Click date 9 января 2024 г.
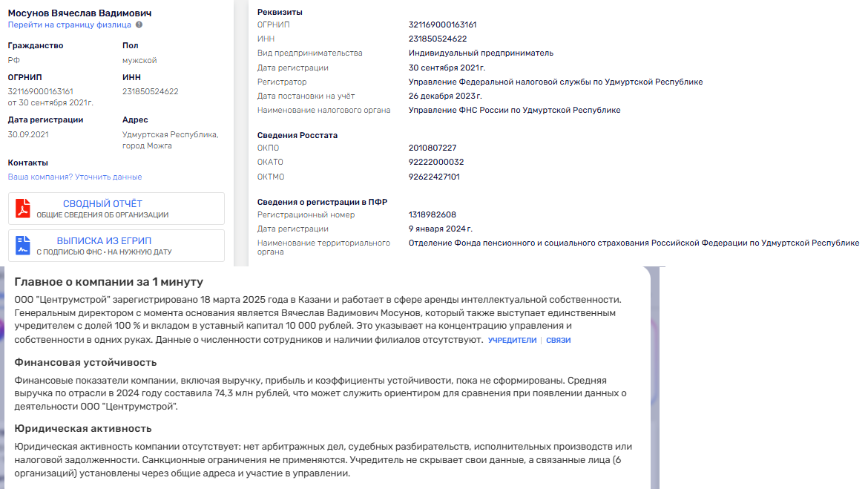This screenshot has width=868, height=489. [441, 229]
